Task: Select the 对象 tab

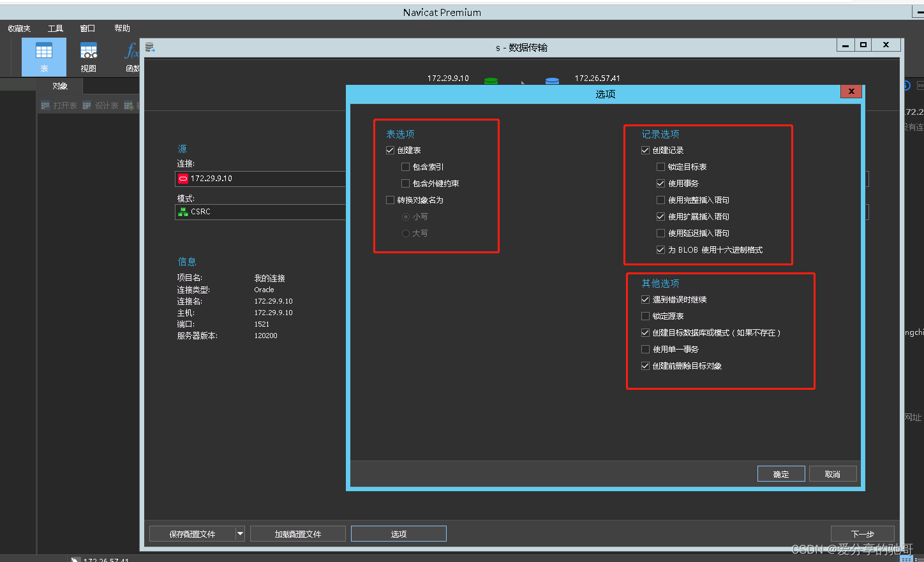Action: (60, 86)
